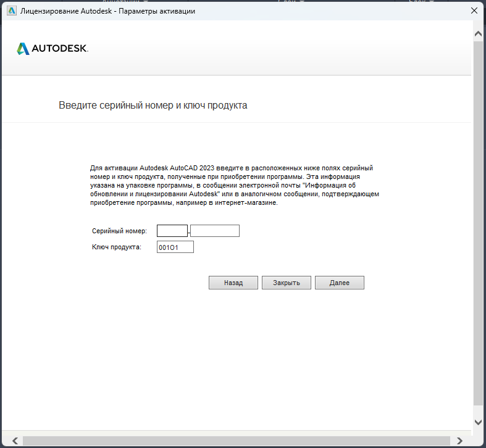Click the vertical scrollbar thumb

pos(478,223)
